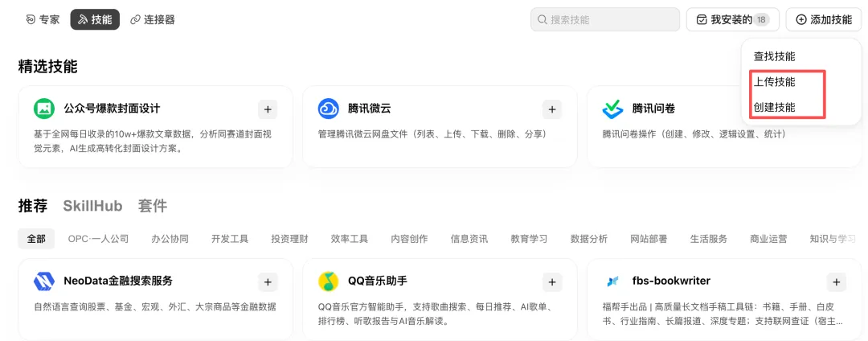The height and width of the screenshot is (341, 868).
Task: Install NeoData金融搜索服务 via plus icon
Action: (x=268, y=281)
